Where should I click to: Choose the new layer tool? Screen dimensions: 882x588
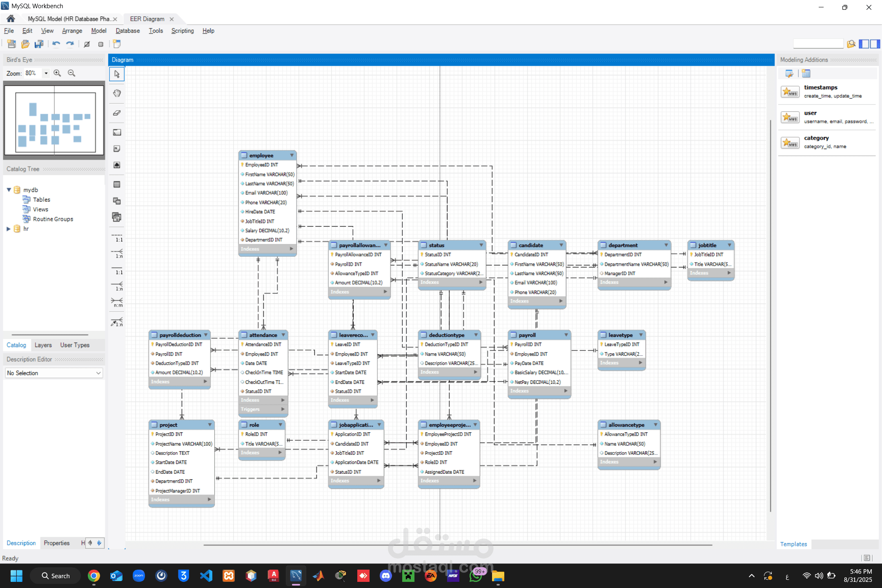coord(117,132)
